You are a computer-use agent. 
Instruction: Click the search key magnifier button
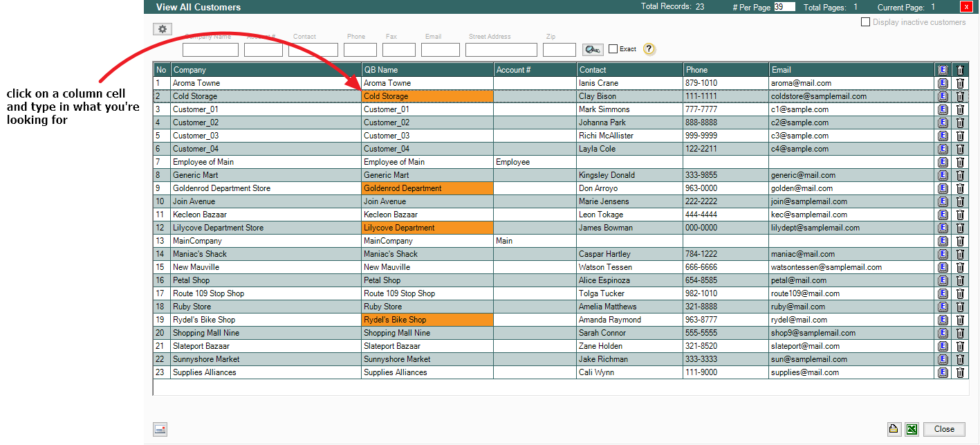[x=593, y=49]
